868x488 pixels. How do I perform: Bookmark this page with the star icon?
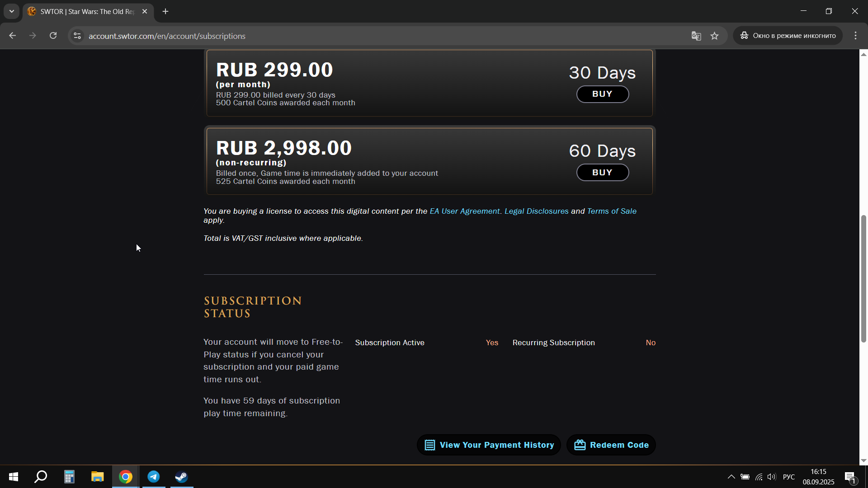714,36
